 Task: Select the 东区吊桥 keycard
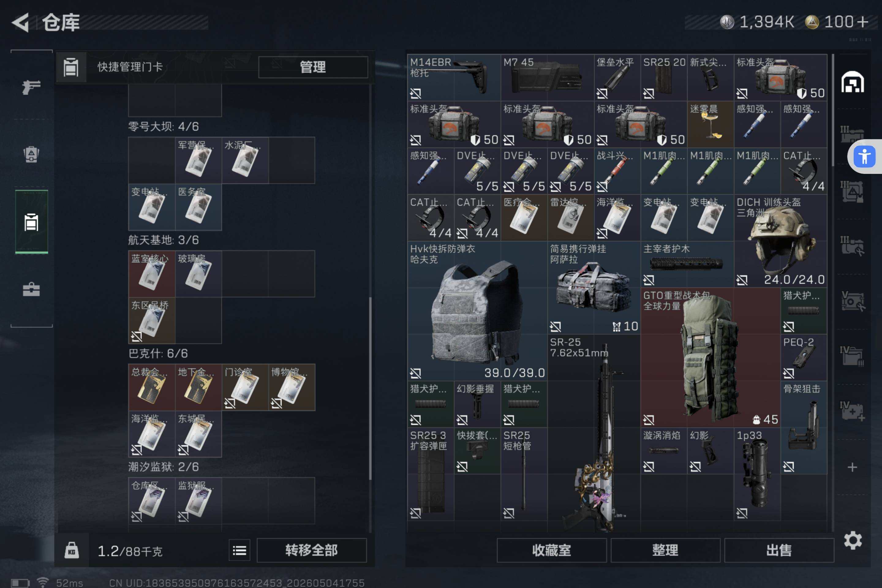[x=152, y=321]
